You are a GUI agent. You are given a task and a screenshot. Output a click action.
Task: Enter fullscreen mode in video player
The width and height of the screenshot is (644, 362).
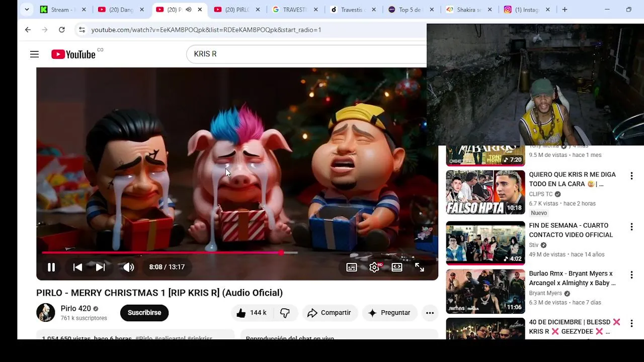point(420,267)
